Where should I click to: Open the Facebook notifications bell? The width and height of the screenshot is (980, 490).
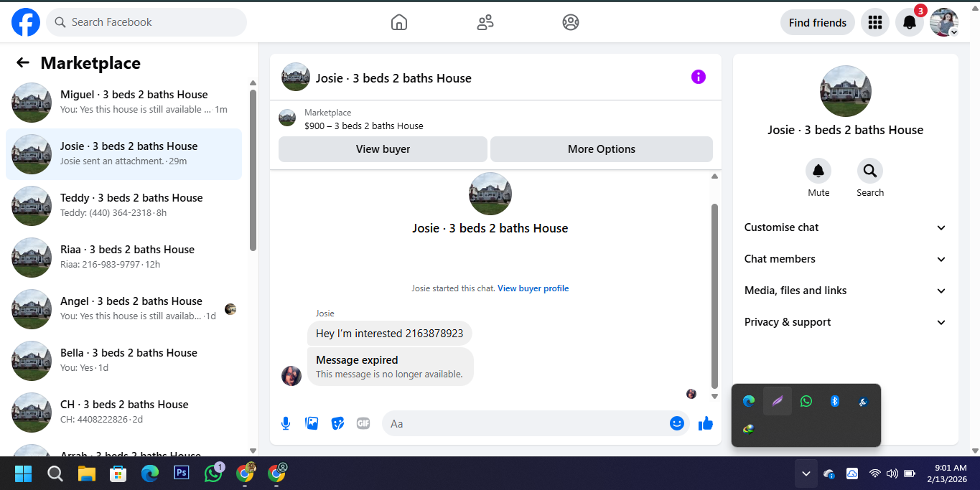coord(910,22)
